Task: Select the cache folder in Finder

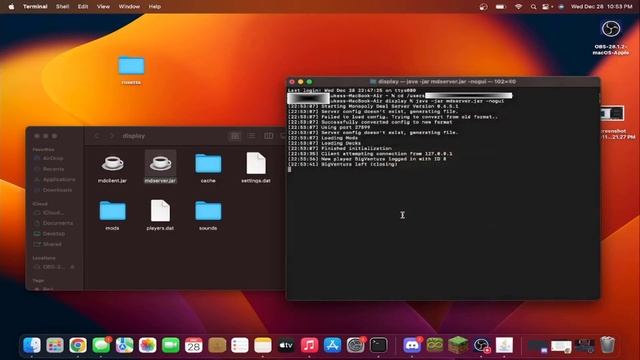Action: click(208, 168)
